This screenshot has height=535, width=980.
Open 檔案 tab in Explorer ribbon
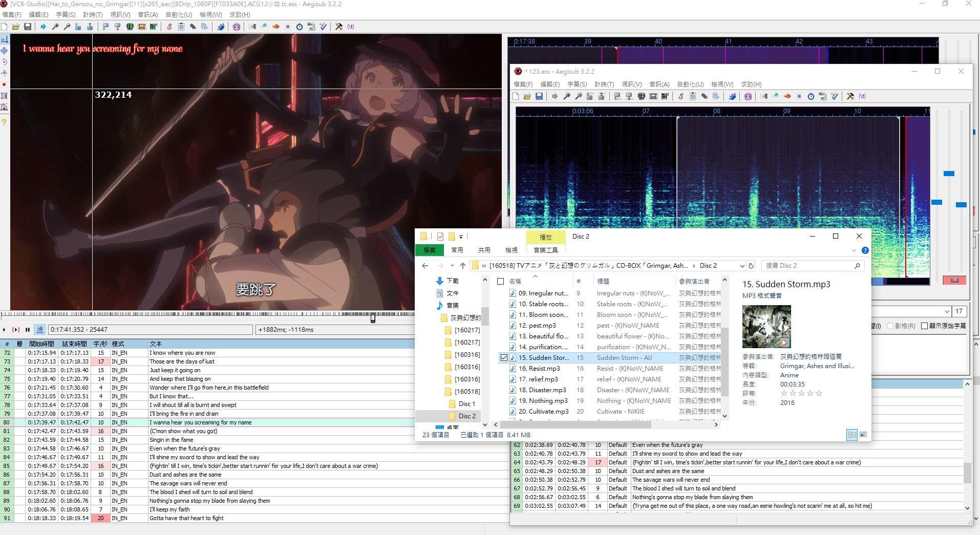[x=430, y=250]
